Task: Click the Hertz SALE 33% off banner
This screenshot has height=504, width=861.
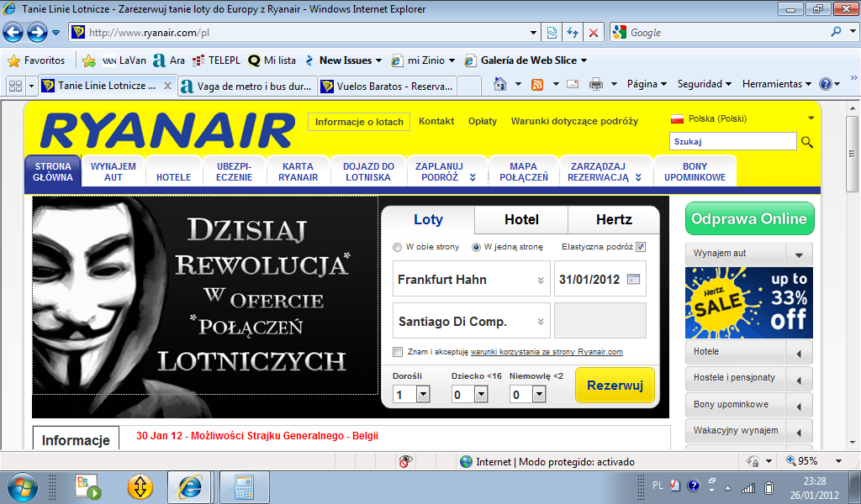Action: [749, 302]
